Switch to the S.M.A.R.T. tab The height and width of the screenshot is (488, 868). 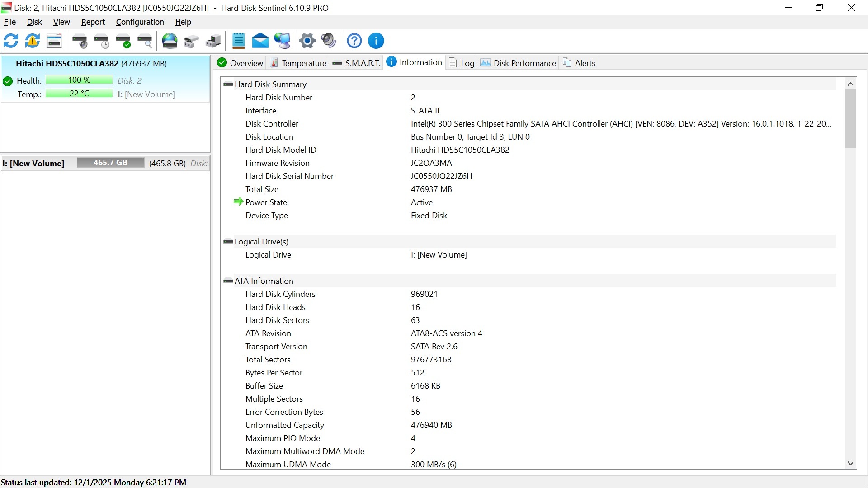357,63
